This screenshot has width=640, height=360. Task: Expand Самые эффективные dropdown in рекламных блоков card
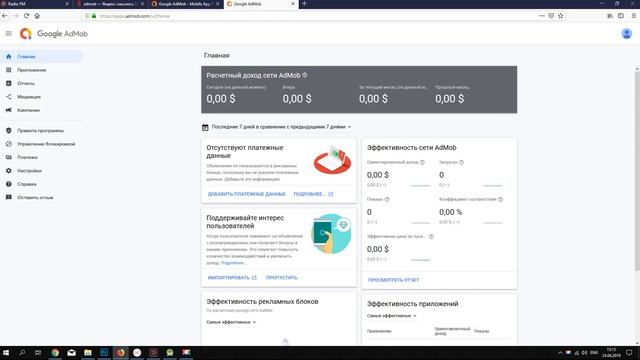click(x=231, y=322)
